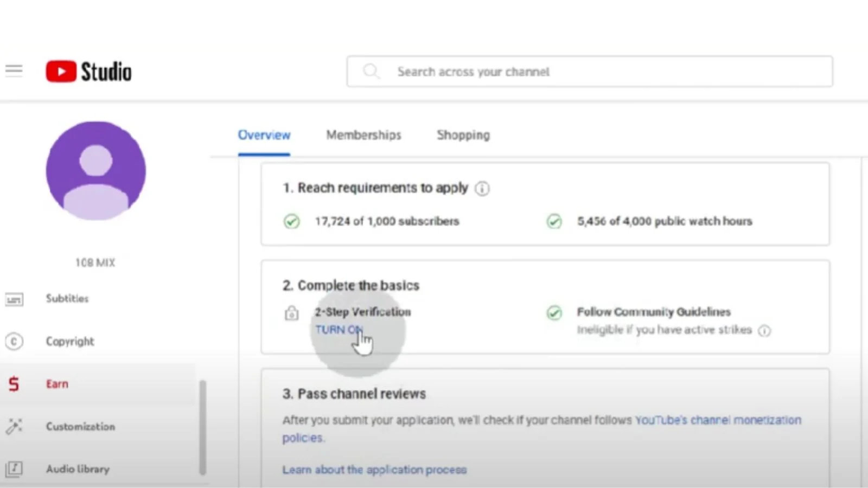The height and width of the screenshot is (488, 868).
Task: Click the sidebar vertical scrollbar
Action: [x=203, y=427]
